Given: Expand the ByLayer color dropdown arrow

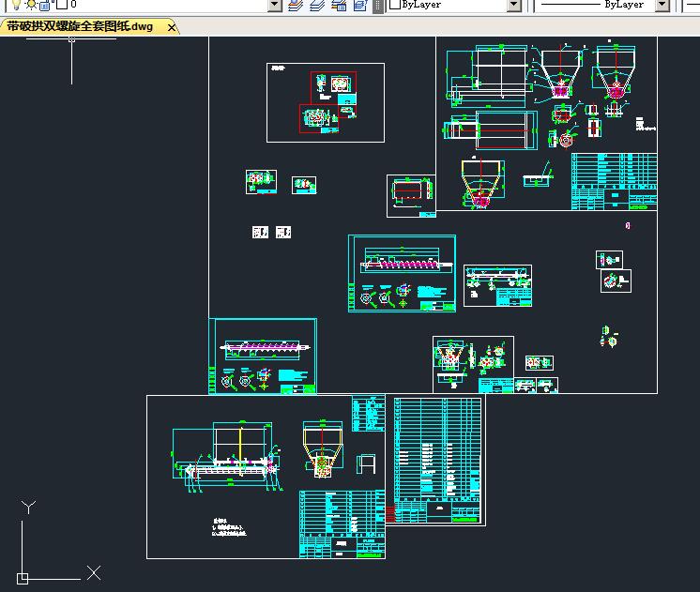Looking at the screenshot, I should coord(514,5).
